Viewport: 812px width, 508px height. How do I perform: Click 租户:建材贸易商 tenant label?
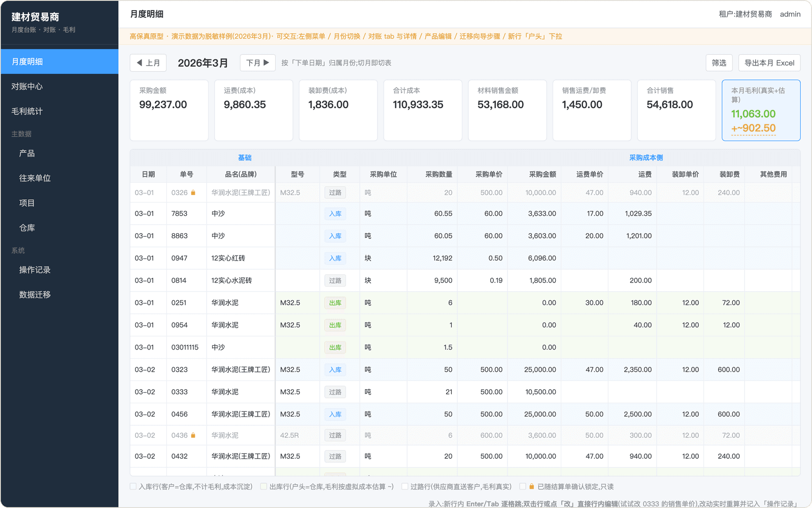click(x=745, y=14)
